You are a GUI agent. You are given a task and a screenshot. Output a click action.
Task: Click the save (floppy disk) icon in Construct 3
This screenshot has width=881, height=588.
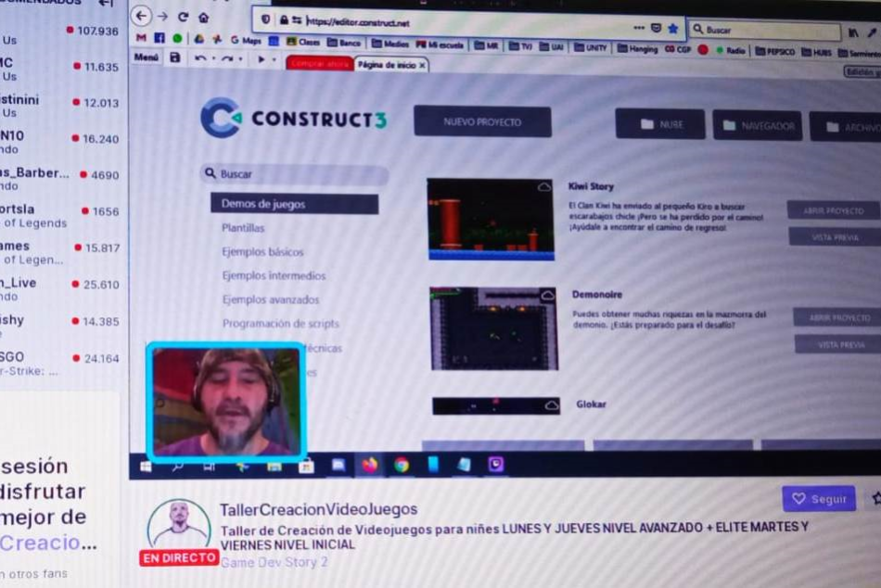pos(176,58)
